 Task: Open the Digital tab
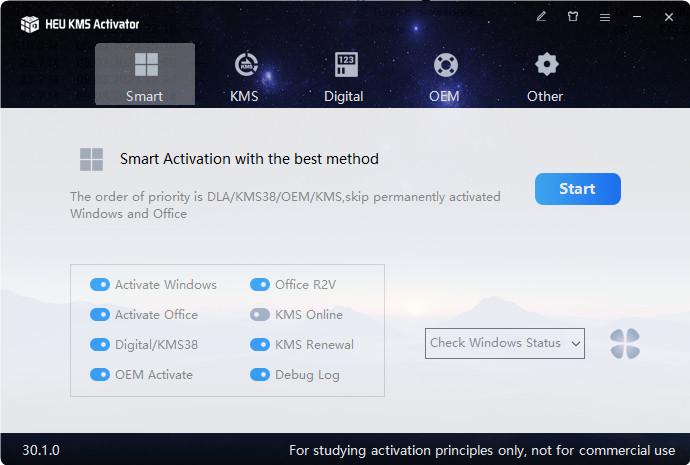(344, 77)
